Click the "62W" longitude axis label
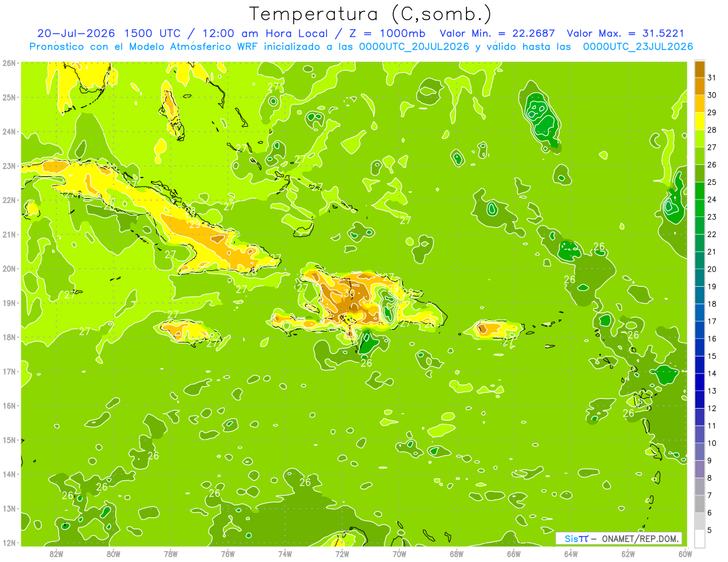The image size is (728, 562). (628, 554)
